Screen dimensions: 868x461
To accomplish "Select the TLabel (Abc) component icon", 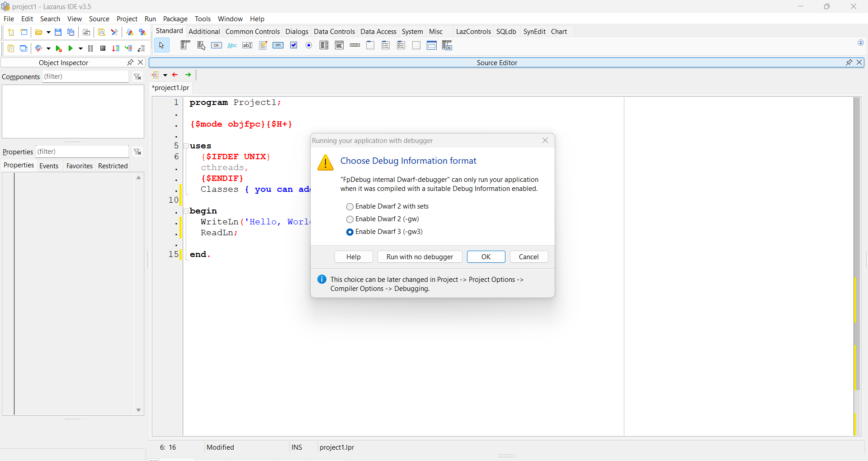I will 231,45.
